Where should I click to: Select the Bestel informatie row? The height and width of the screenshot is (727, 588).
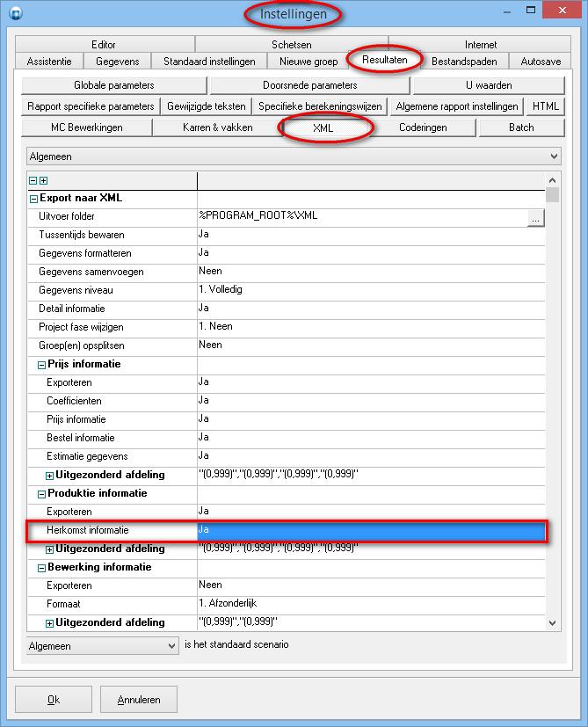pos(287,438)
